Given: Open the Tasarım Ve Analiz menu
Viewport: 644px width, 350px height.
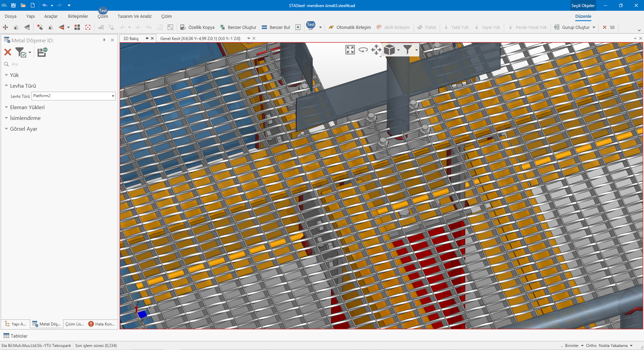Looking at the screenshot, I should 135,16.
